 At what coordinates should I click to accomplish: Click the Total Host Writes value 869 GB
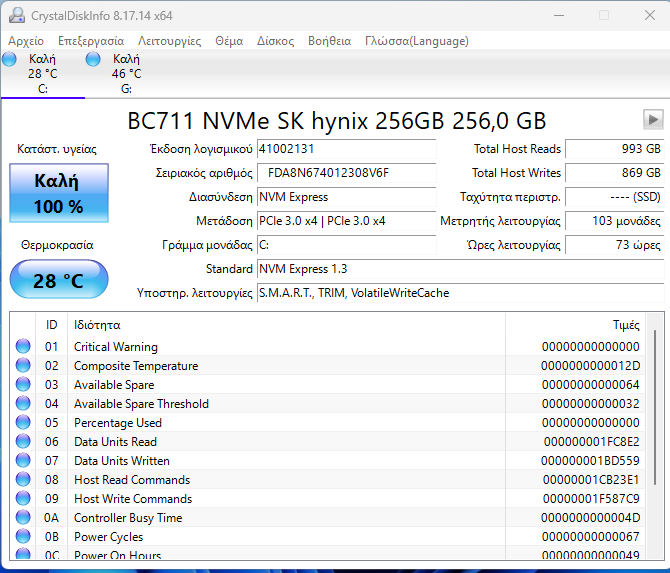[x=615, y=173]
